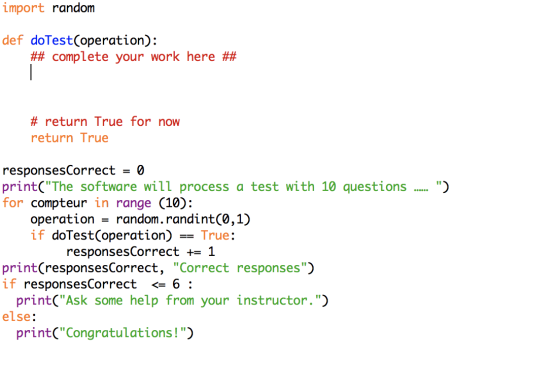560x390 pixels.
Task: Click the 'range' keyword in for loop
Action: click(x=134, y=203)
